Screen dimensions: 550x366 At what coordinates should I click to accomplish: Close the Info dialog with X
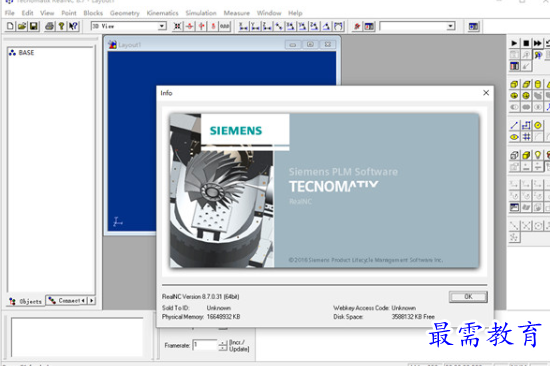(486, 93)
